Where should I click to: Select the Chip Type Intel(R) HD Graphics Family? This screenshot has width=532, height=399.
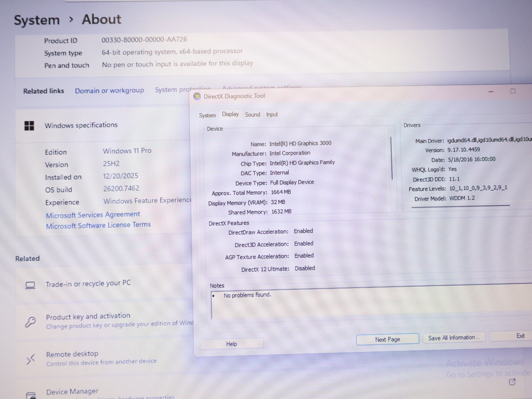[302, 162]
